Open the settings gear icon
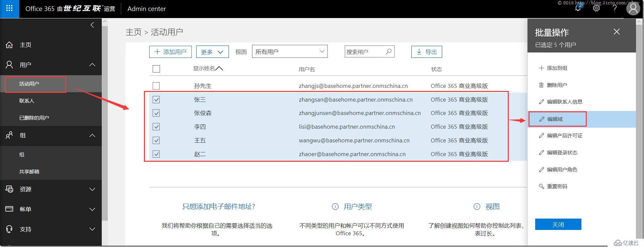The height and width of the screenshot is (247, 644). tap(596, 8)
